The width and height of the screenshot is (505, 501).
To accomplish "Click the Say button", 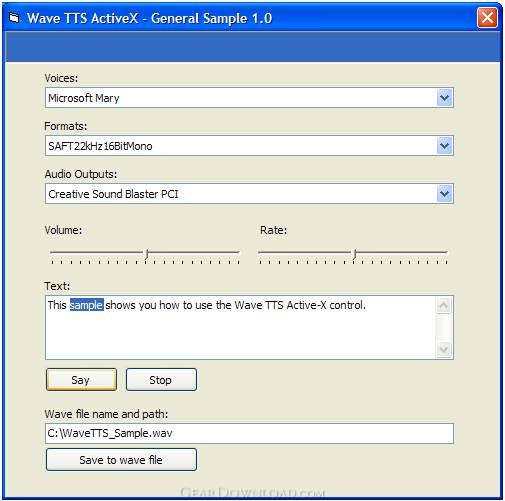I will pyautogui.click(x=81, y=380).
